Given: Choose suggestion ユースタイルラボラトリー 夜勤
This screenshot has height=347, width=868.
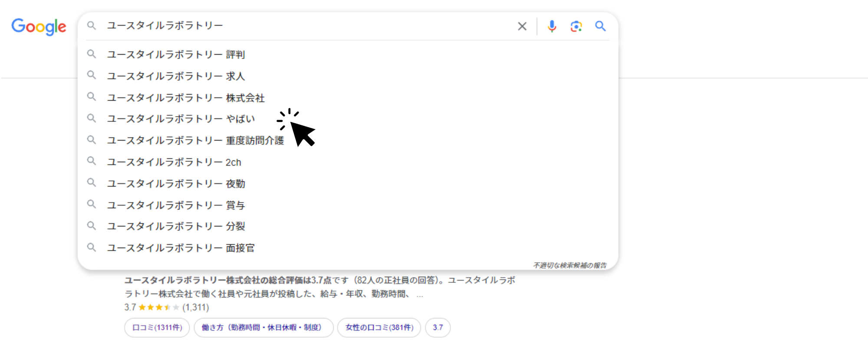Looking at the screenshot, I should (348, 183).
